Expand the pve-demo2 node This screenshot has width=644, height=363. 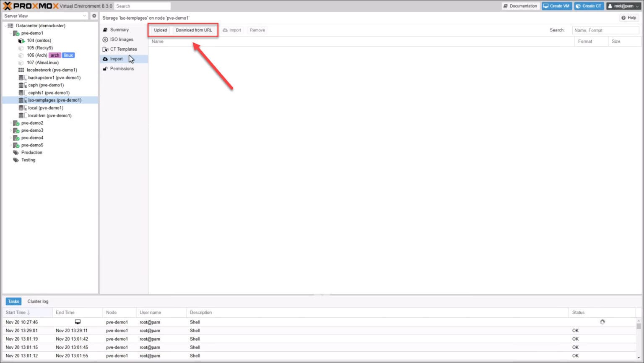point(11,123)
